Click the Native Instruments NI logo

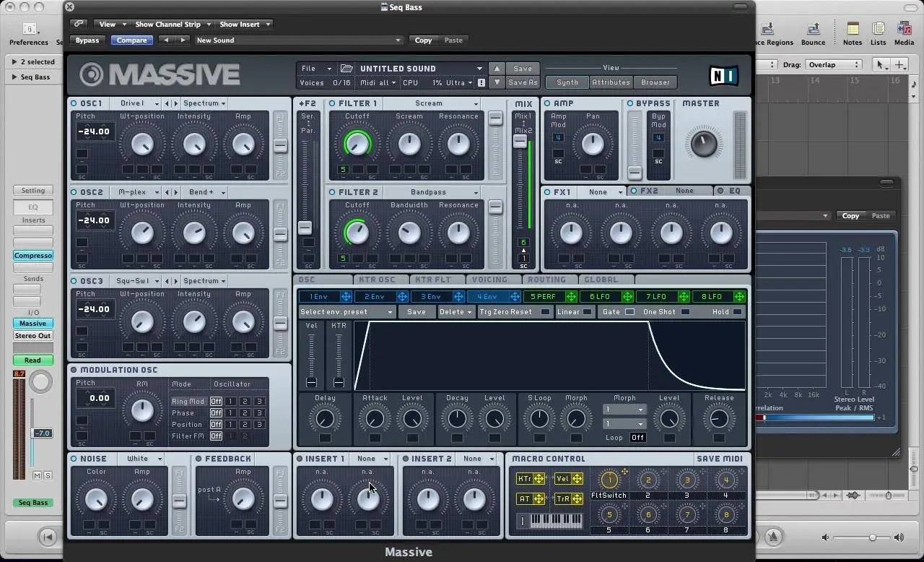click(723, 75)
